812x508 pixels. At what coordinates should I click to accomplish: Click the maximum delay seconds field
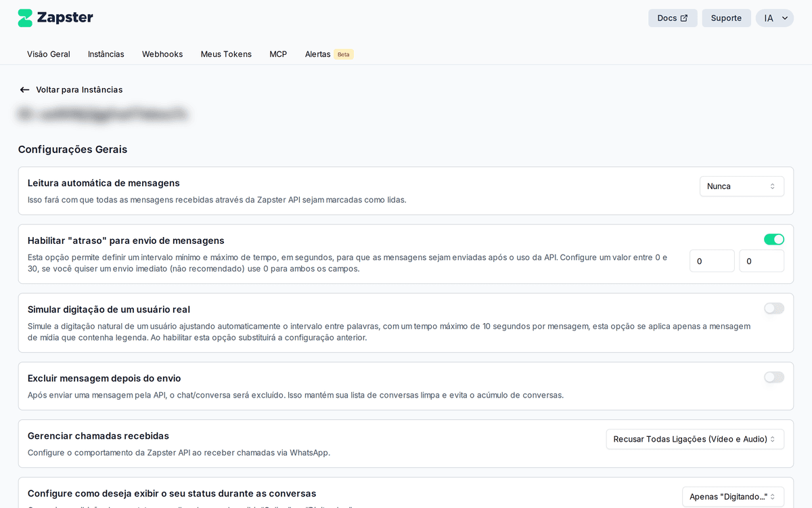761,261
